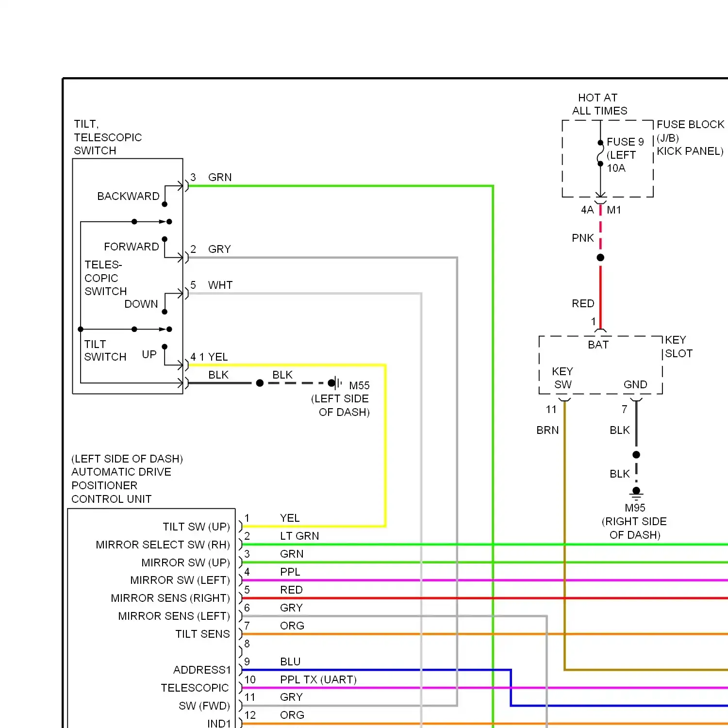Click the '10A' fuse rating
This screenshot has height=728, width=728.
(616, 168)
